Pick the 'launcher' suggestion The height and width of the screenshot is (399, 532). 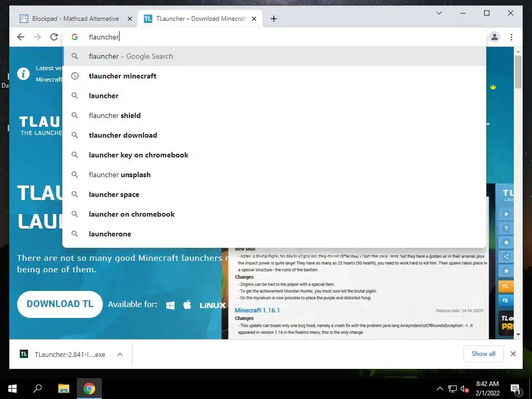[x=274, y=96]
